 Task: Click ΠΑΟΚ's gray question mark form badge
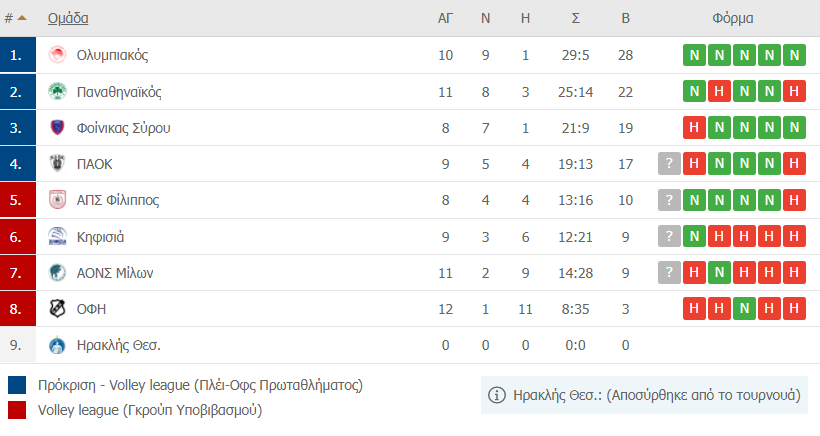(x=670, y=164)
